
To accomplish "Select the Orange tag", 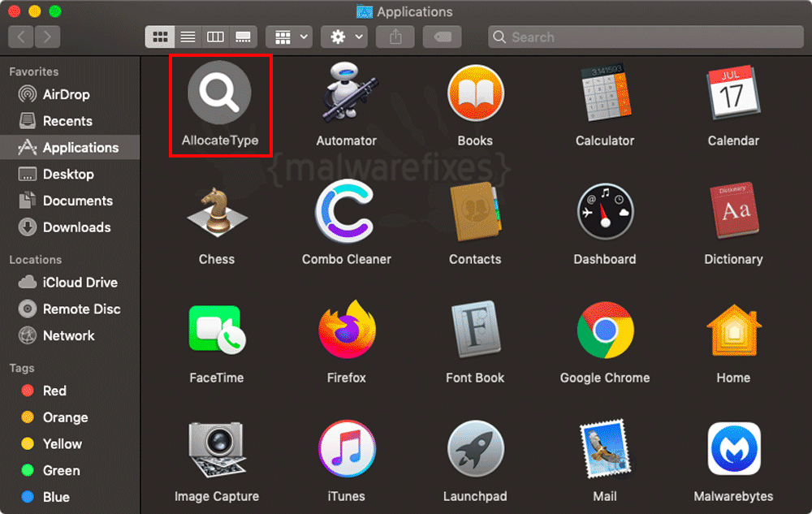I will click(x=70, y=417).
